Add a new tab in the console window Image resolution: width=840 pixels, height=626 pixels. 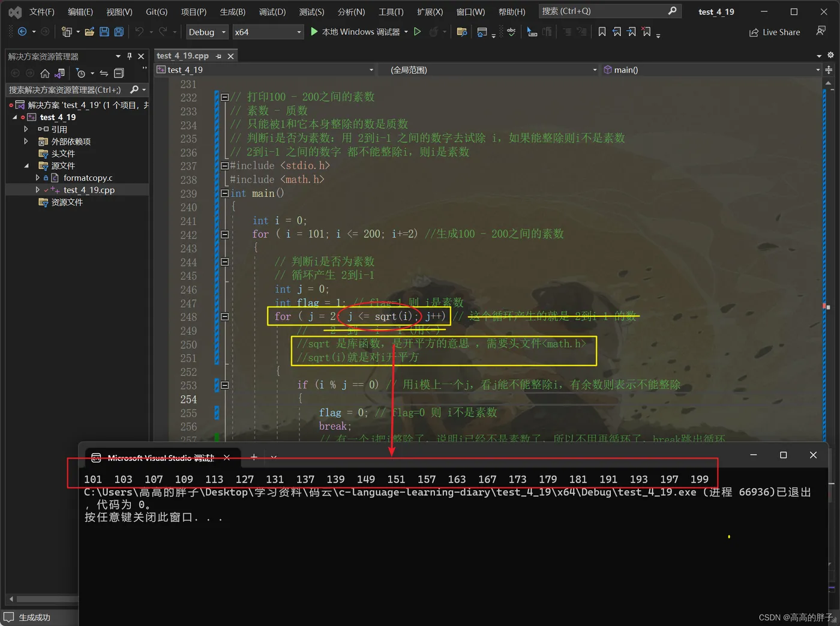click(254, 457)
